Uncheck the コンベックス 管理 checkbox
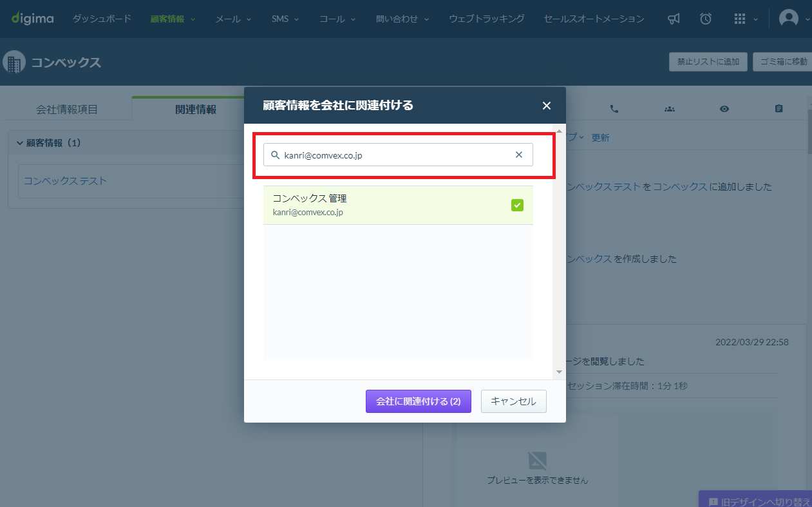Viewport: 812px width, 507px height. coord(517,205)
